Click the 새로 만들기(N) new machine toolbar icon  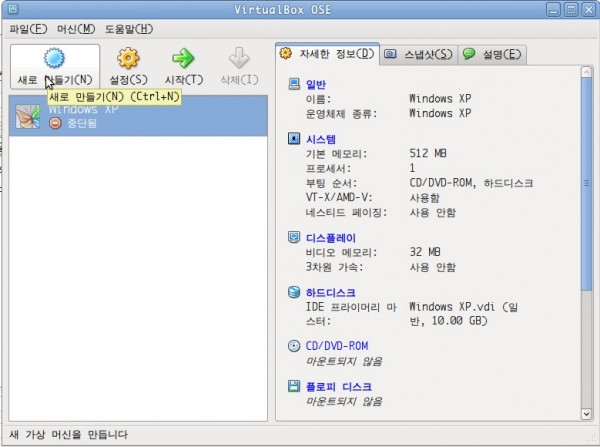(x=54, y=58)
